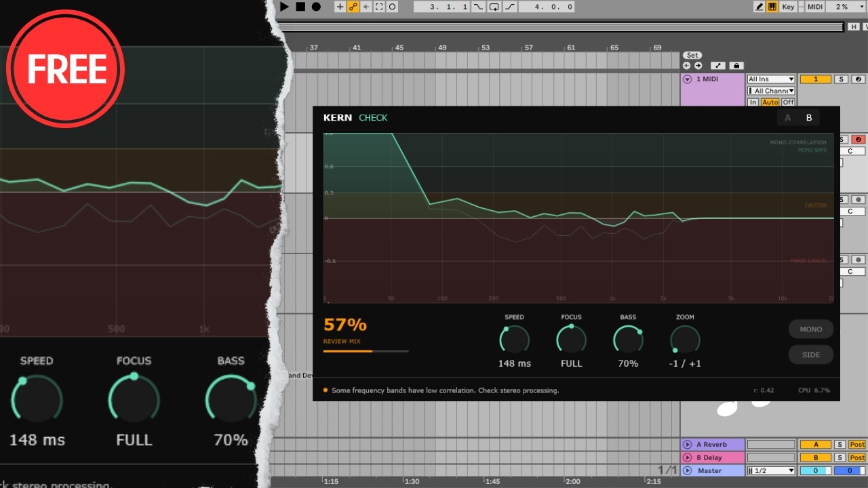The width and height of the screenshot is (868, 488).
Task: Toggle track activator 1
Action: coord(816,79)
